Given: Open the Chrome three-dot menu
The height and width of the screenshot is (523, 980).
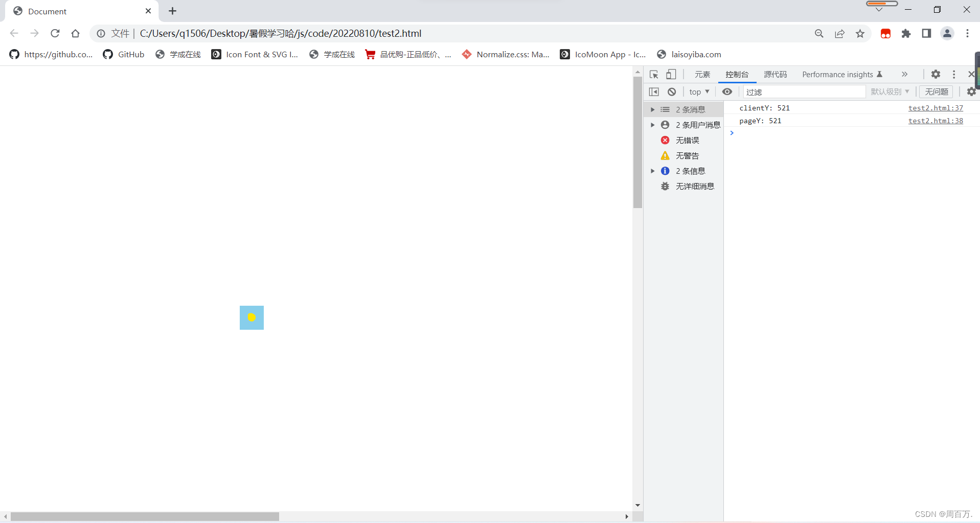Looking at the screenshot, I should tap(967, 33).
